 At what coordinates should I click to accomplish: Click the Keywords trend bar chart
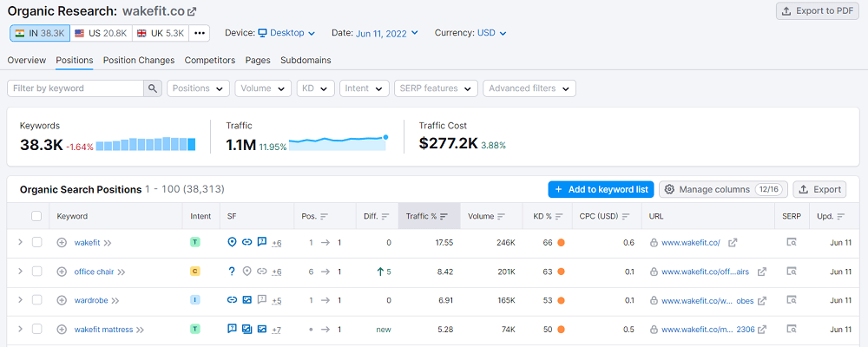[x=146, y=145]
